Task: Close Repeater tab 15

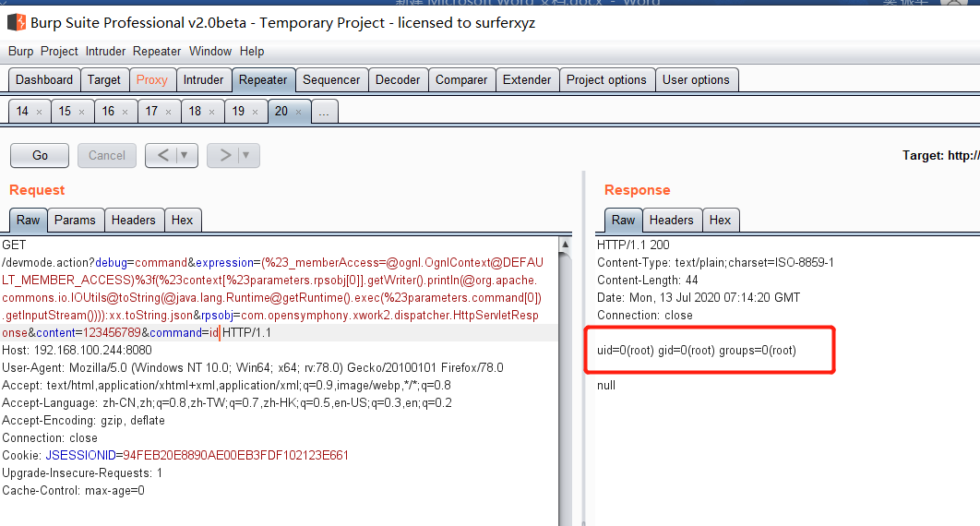Action: 81,112
